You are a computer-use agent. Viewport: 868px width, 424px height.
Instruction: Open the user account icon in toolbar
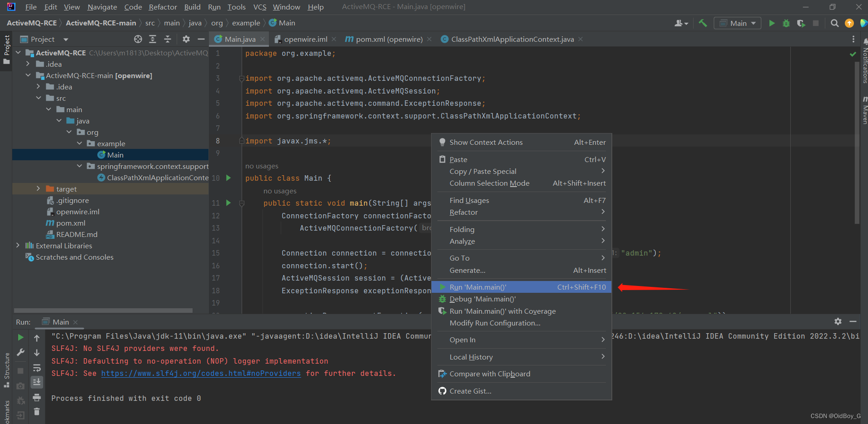tap(681, 23)
